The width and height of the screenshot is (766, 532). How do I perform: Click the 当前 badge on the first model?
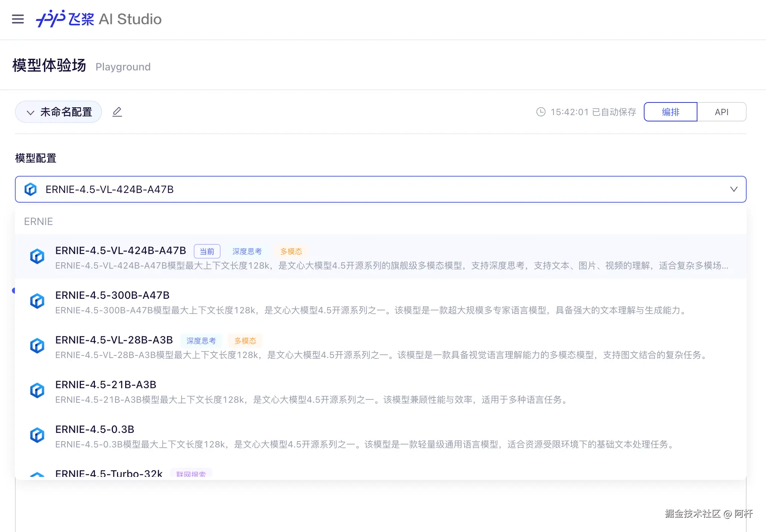[x=207, y=251]
